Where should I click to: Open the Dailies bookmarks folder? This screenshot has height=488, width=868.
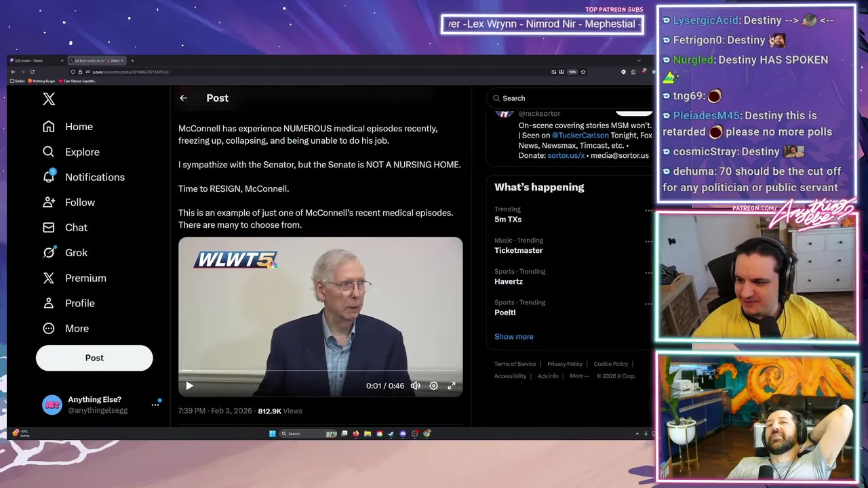[x=17, y=81]
